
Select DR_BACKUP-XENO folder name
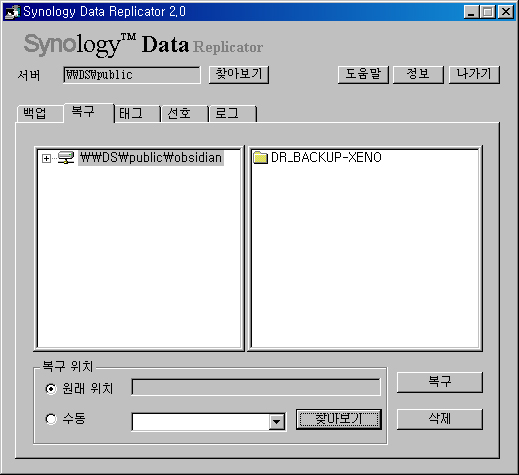pyautogui.click(x=326, y=157)
